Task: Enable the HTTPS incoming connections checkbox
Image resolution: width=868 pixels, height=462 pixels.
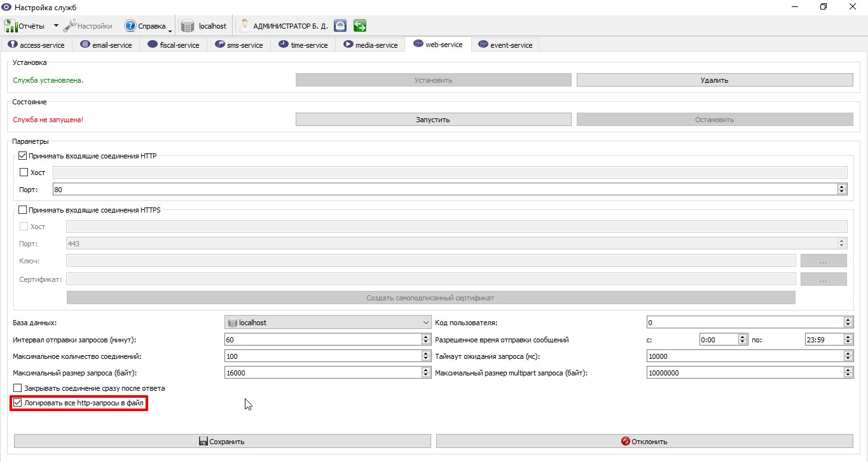Action: click(x=23, y=210)
